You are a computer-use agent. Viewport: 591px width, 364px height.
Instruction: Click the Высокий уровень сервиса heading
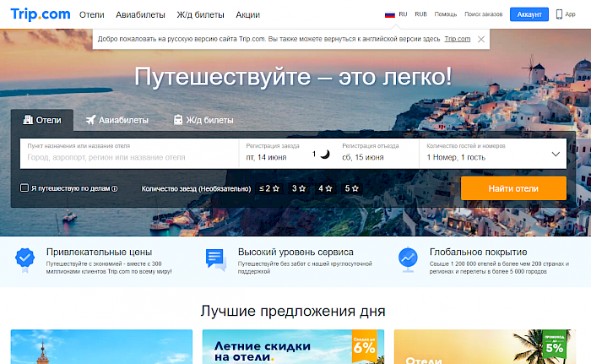(x=295, y=252)
